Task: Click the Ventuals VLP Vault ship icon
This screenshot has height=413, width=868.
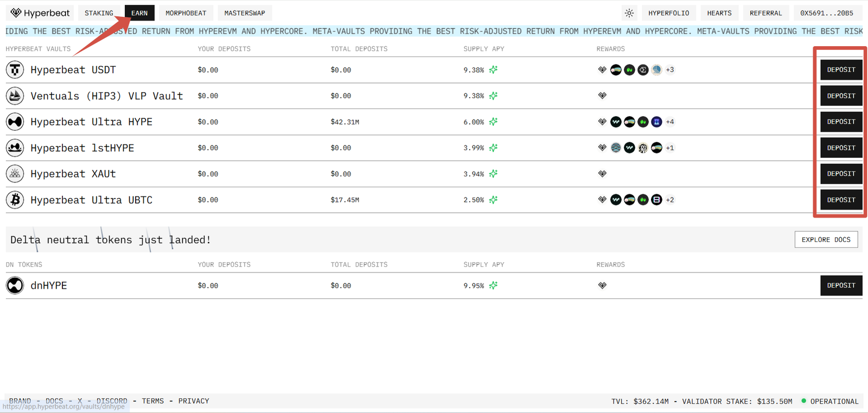Action: [x=15, y=96]
